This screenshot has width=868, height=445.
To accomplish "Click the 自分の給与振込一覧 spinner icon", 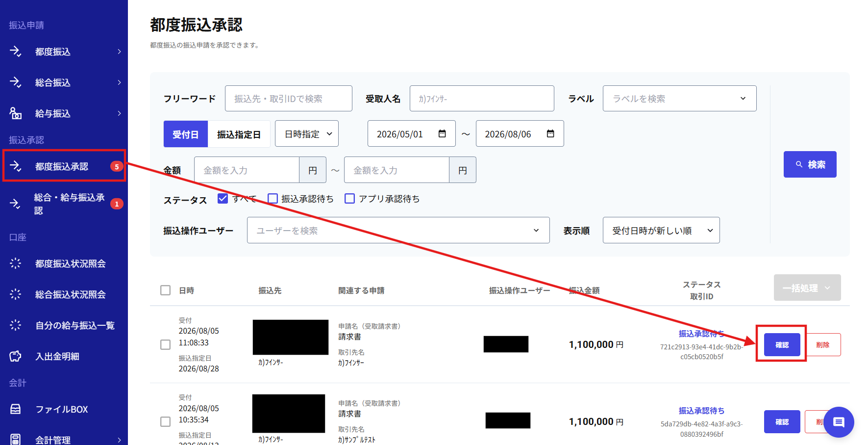I will click(16, 325).
